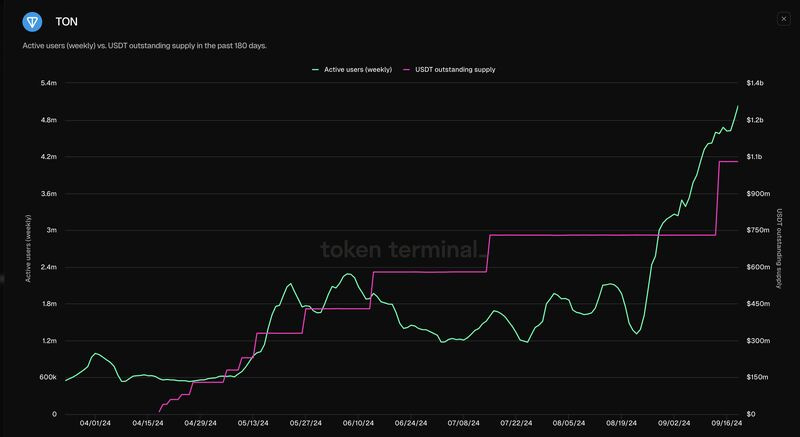The width and height of the screenshot is (800, 437).
Task: Click the vertical USDT outstanding supply axis title
Action: 779,248
